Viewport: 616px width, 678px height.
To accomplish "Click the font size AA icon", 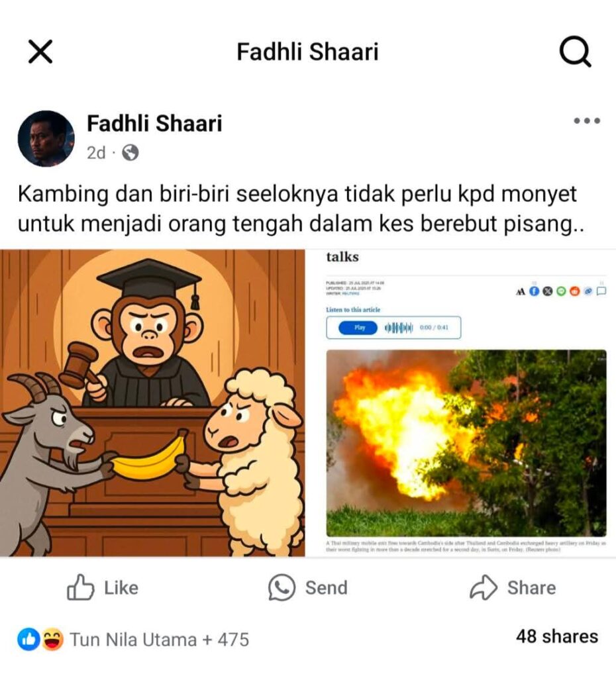I will pyautogui.click(x=521, y=292).
